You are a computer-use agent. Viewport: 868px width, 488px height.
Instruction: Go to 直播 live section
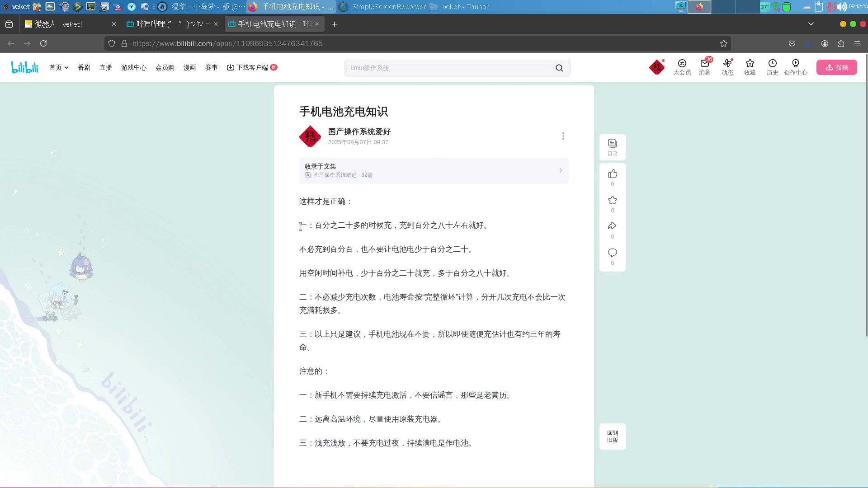coord(106,67)
